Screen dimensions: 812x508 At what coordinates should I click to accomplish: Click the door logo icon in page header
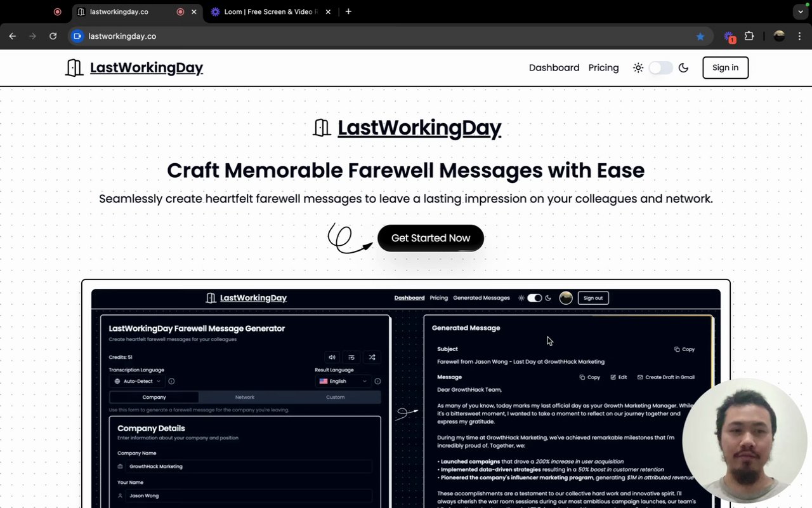pos(74,68)
